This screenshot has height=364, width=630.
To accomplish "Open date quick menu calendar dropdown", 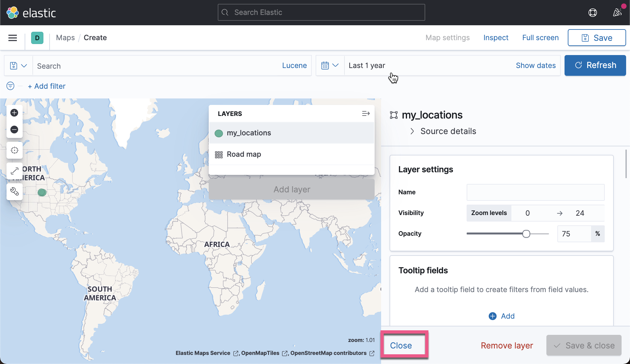I will click(330, 65).
